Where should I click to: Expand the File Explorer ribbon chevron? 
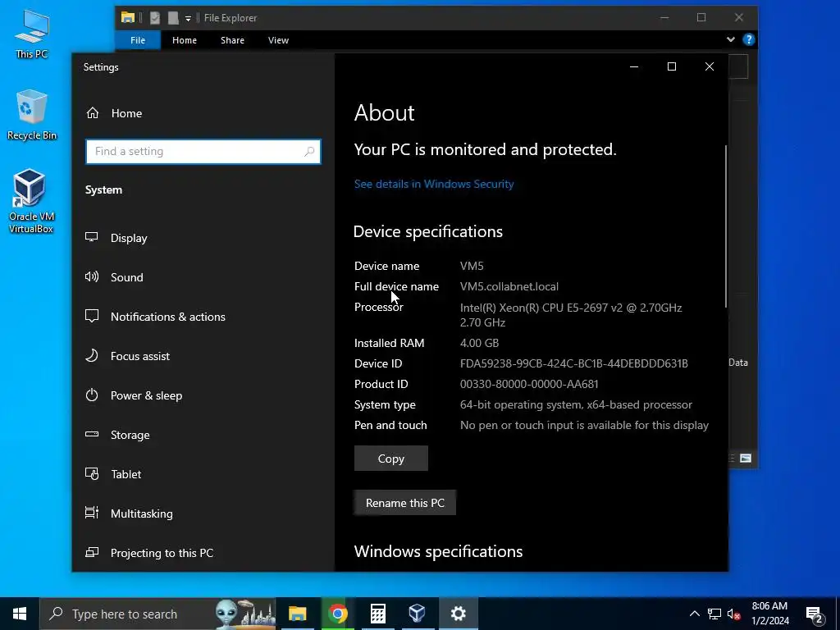[x=731, y=39]
